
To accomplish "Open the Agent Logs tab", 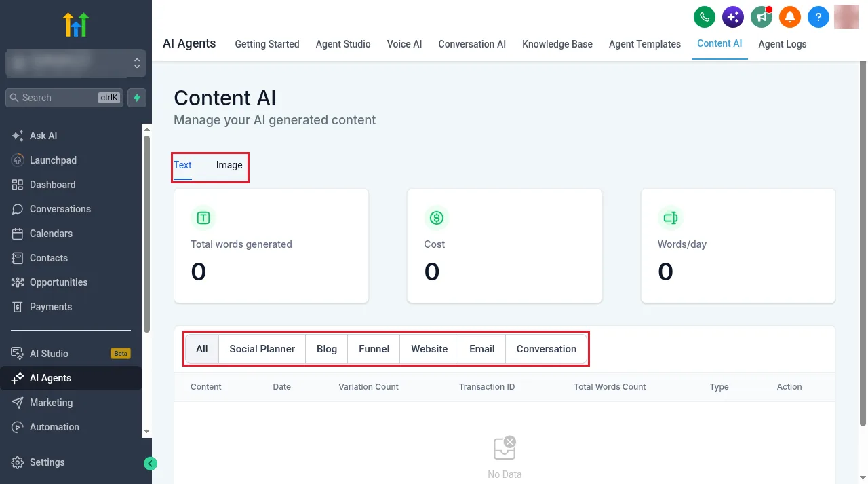I will coord(783,44).
